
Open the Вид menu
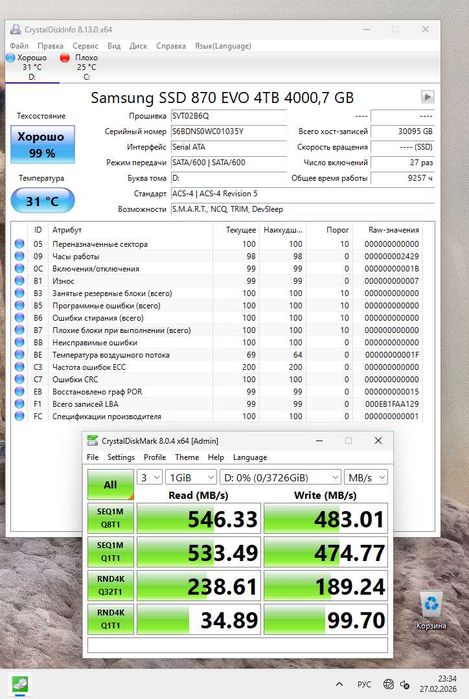pyautogui.click(x=114, y=46)
